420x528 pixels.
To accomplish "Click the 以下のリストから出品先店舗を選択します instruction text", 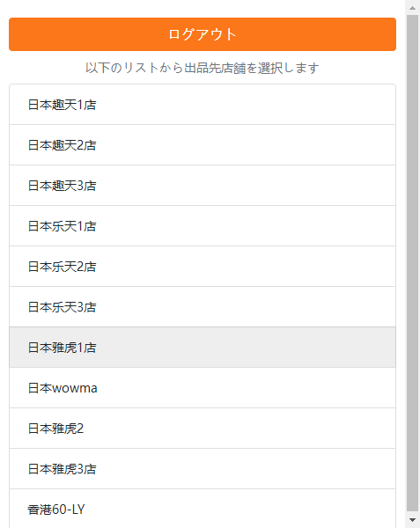I will 203,68.
